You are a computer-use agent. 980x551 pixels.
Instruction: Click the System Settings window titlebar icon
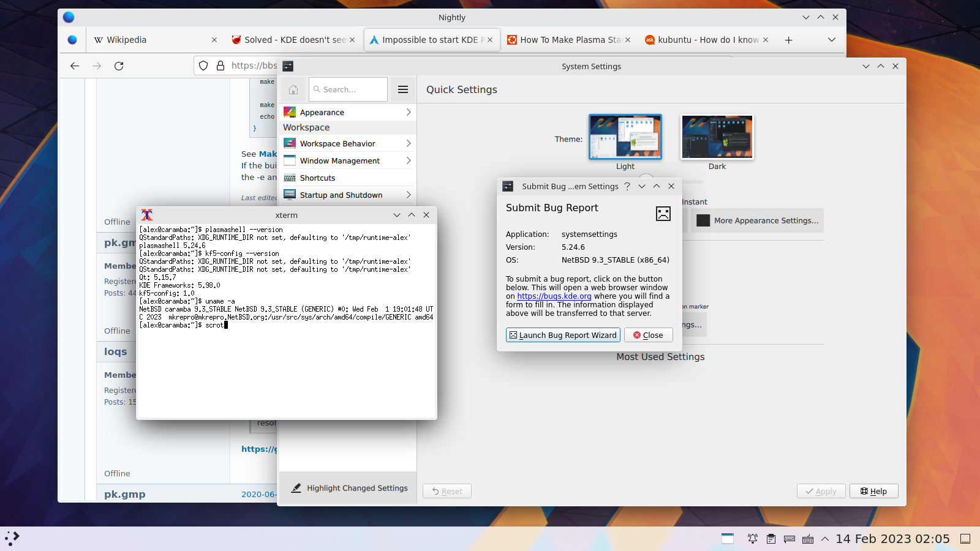[x=288, y=66]
